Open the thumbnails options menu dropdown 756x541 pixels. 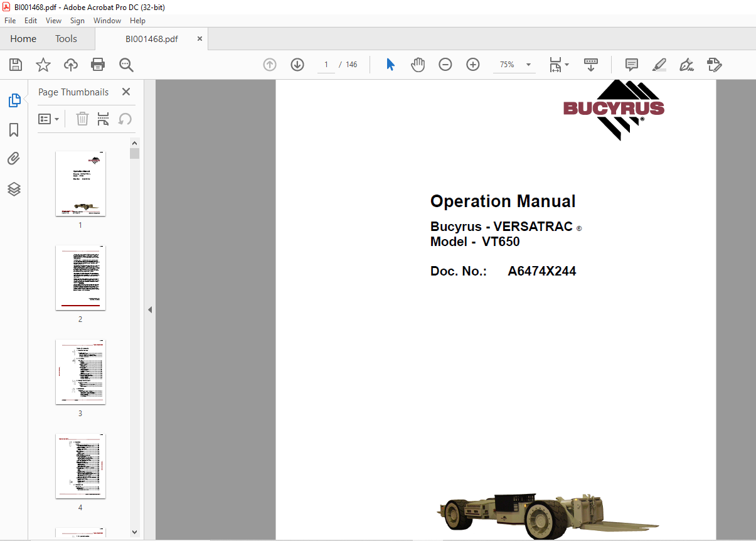point(48,119)
